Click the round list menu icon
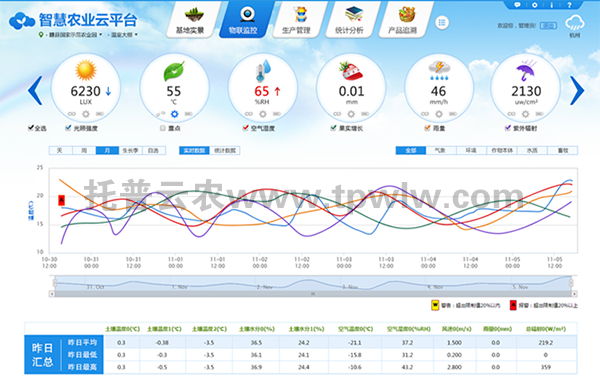Image resolution: width=600 pixels, height=388 pixels. (442, 23)
